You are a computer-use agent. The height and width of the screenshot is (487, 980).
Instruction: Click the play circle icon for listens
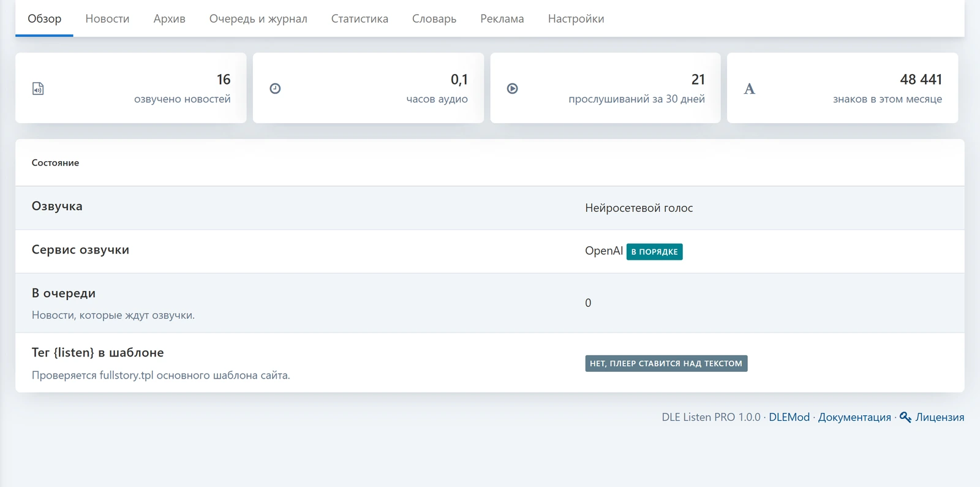pyautogui.click(x=513, y=89)
